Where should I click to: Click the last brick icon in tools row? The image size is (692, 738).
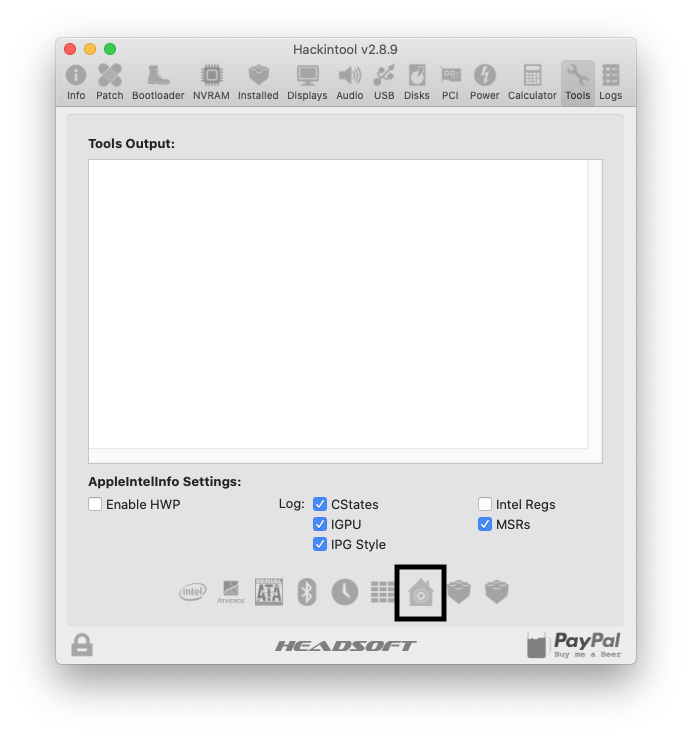coord(497,592)
